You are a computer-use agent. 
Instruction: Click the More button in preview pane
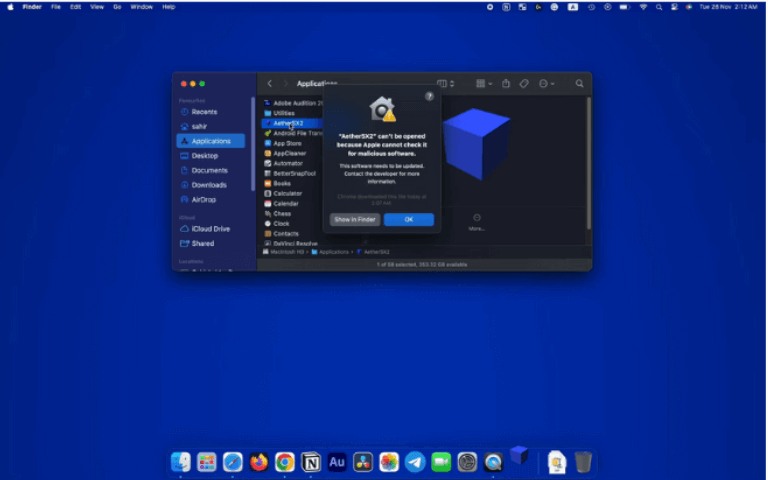pos(477,222)
